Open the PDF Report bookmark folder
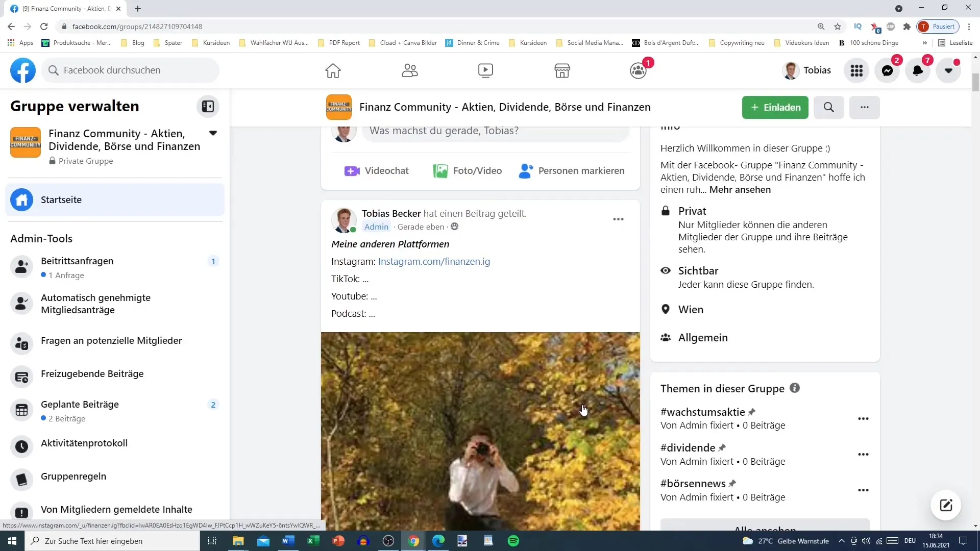This screenshot has height=551, width=980. [x=339, y=43]
